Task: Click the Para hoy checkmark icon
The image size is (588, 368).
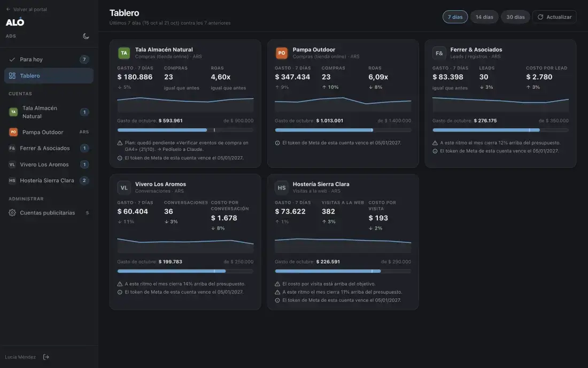Action: (12, 59)
